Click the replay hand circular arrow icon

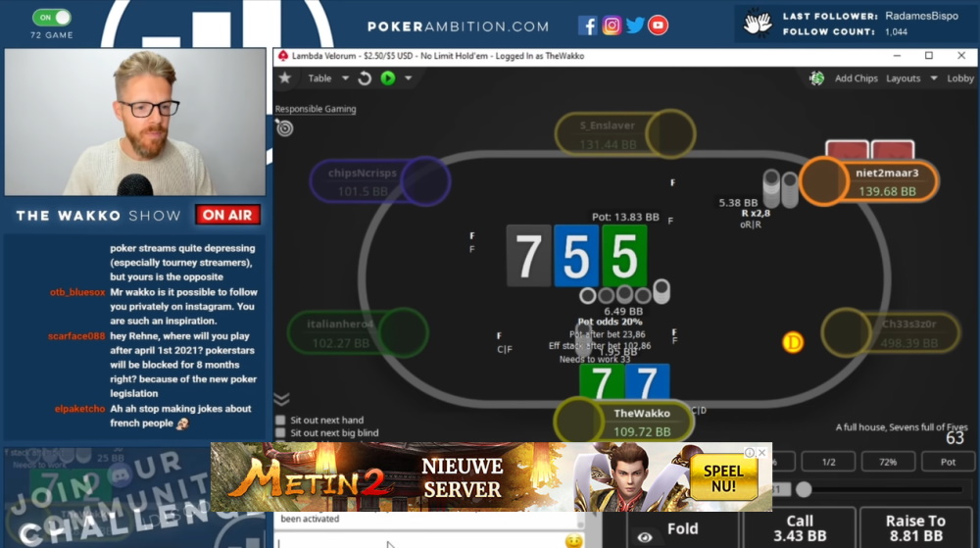(365, 78)
